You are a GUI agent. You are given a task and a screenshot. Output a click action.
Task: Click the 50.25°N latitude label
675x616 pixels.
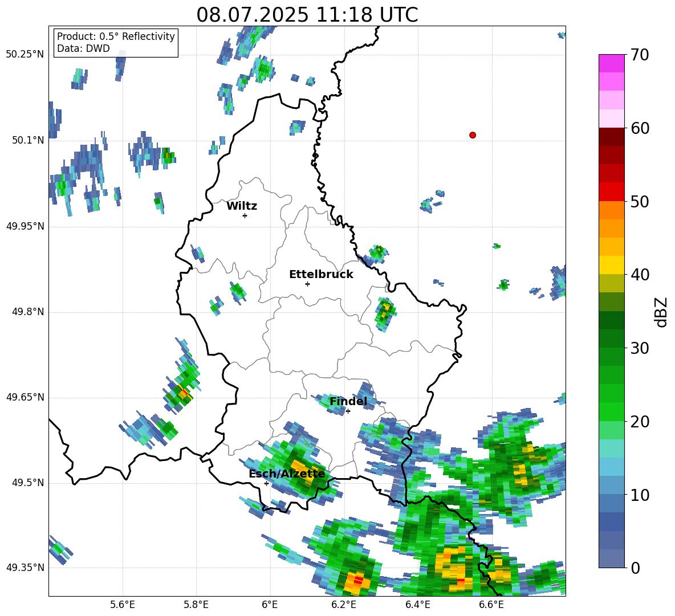click(x=25, y=55)
